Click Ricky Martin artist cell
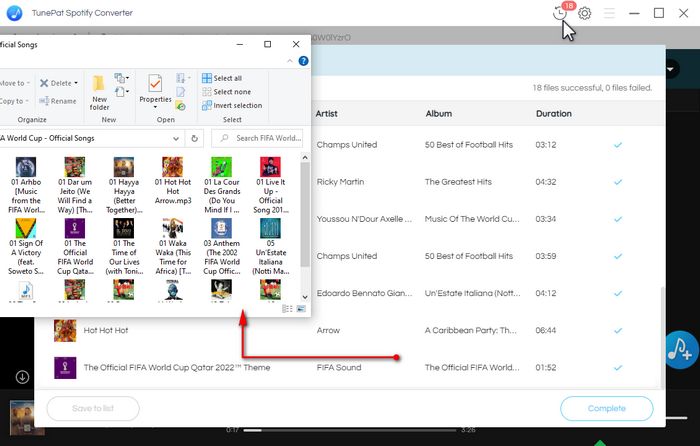This screenshot has height=446, width=700. pyautogui.click(x=340, y=182)
